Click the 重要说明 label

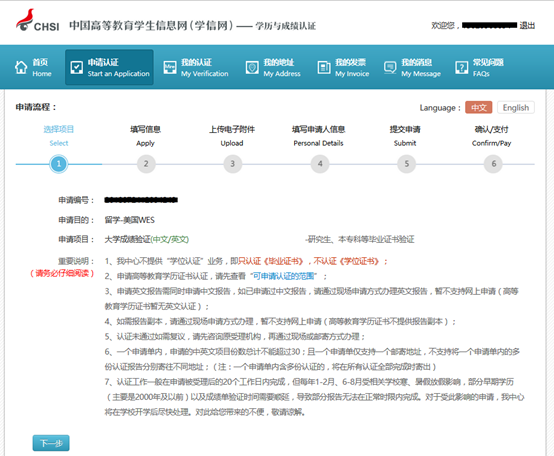point(76,261)
